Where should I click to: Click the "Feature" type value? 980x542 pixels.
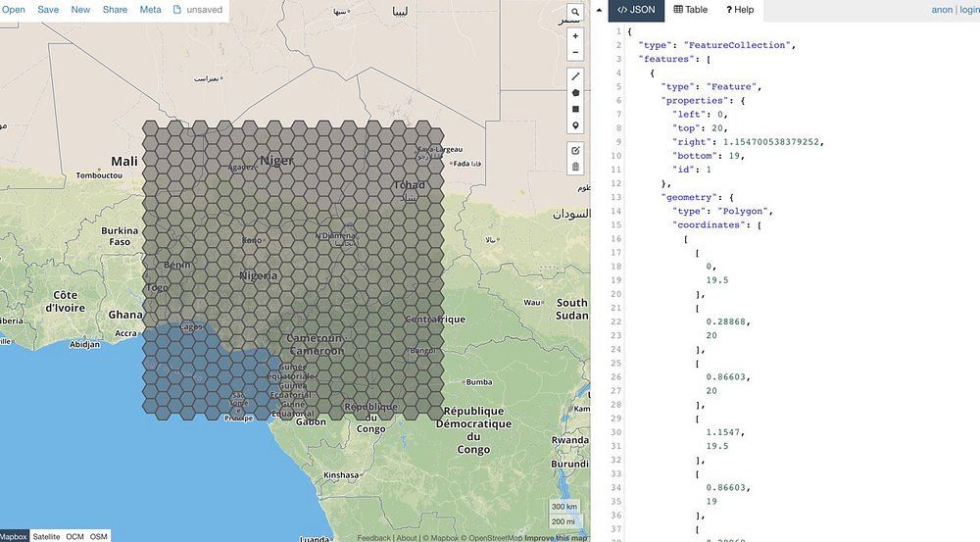point(731,86)
